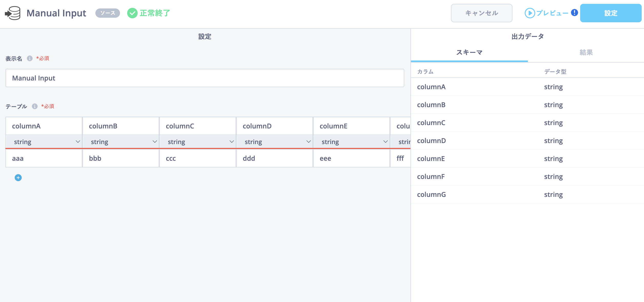The image size is (644, 302).
Task: Click the 表示名 input field
Action: pos(205,78)
